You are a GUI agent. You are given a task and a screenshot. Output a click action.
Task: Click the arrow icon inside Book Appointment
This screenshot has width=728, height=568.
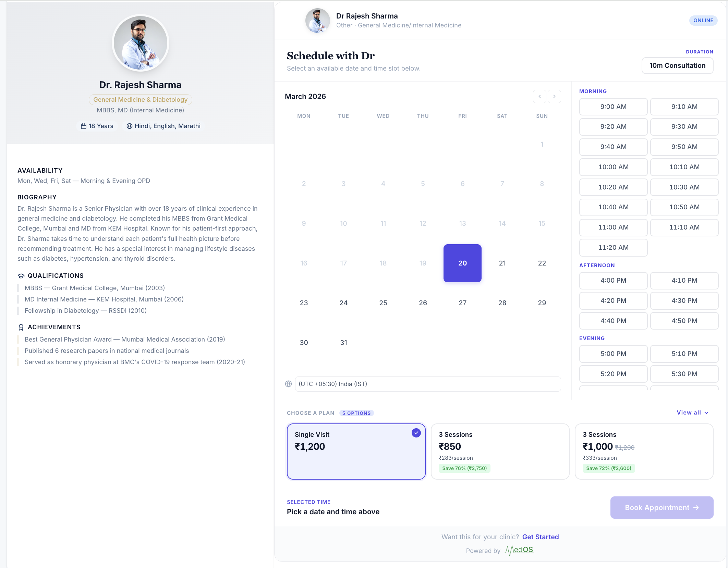(x=695, y=508)
